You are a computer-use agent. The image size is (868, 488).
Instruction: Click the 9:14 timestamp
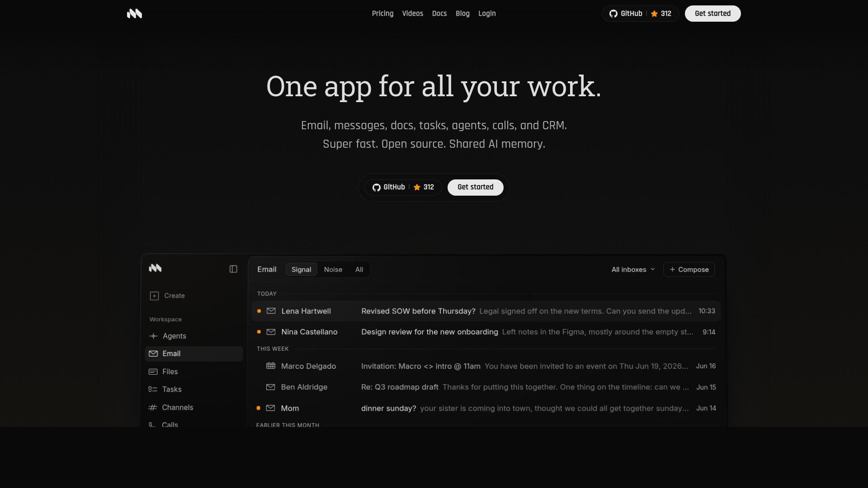click(709, 332)
